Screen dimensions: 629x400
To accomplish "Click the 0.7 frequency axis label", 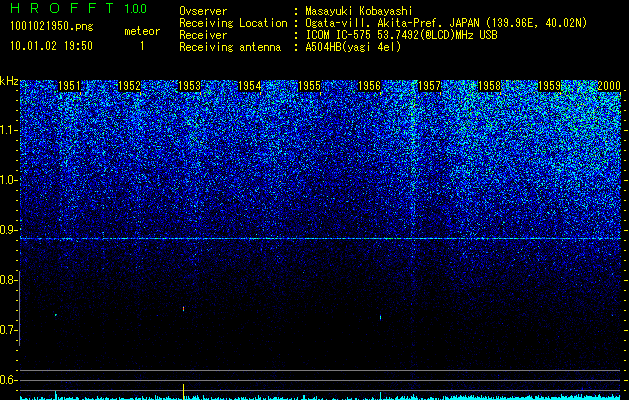I will click(x=8, y=330).
